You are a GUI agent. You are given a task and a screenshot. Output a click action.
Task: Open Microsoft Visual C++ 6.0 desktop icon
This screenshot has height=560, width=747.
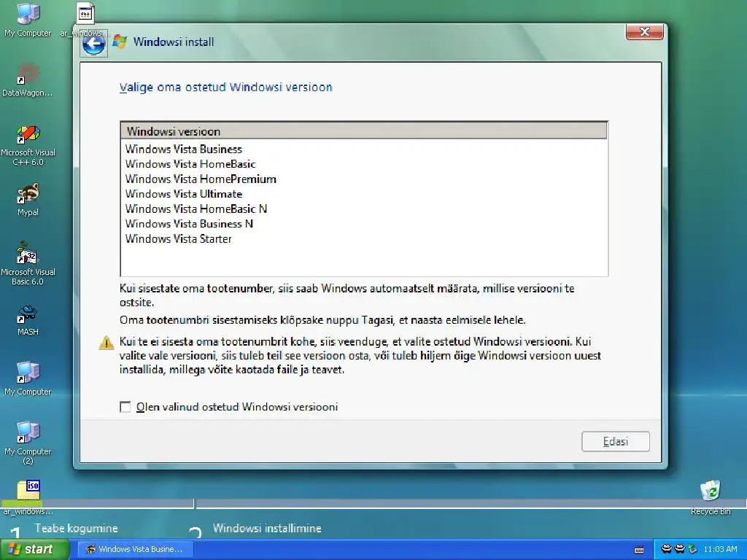28,145
